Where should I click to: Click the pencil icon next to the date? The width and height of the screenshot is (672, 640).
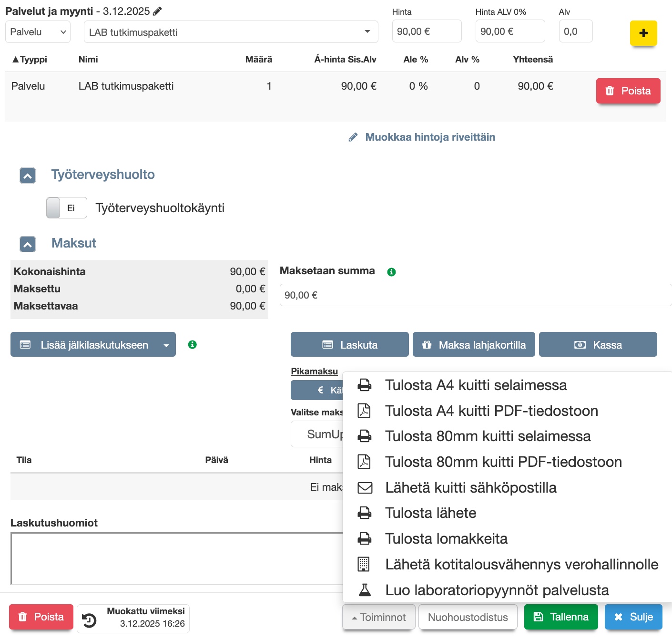(157, 11)
